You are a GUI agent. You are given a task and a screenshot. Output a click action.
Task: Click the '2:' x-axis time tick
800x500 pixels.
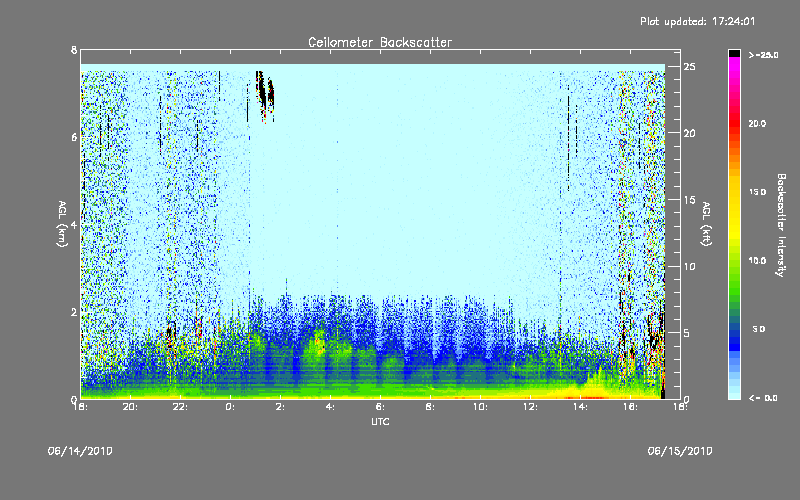280,407
